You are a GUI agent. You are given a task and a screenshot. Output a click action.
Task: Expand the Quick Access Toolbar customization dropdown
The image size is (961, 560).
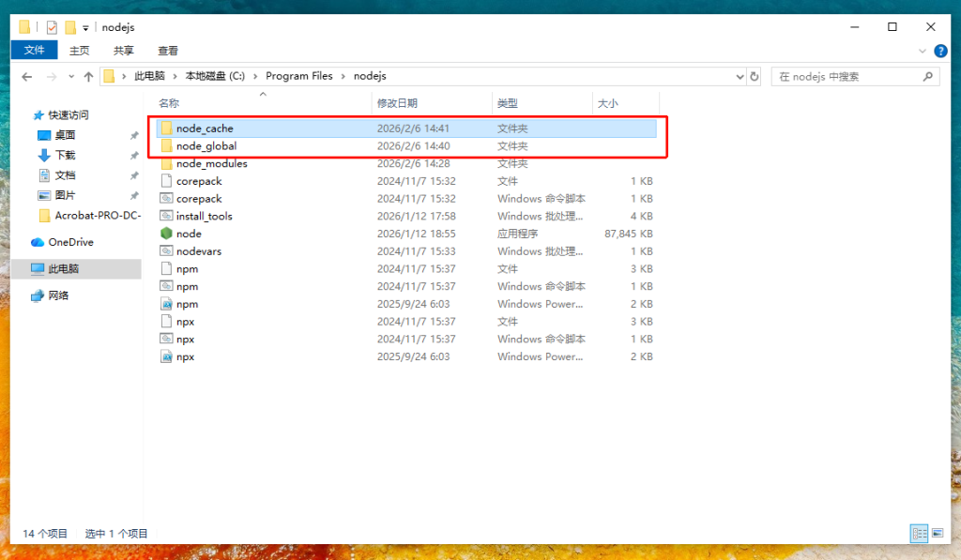pos(85,27)
